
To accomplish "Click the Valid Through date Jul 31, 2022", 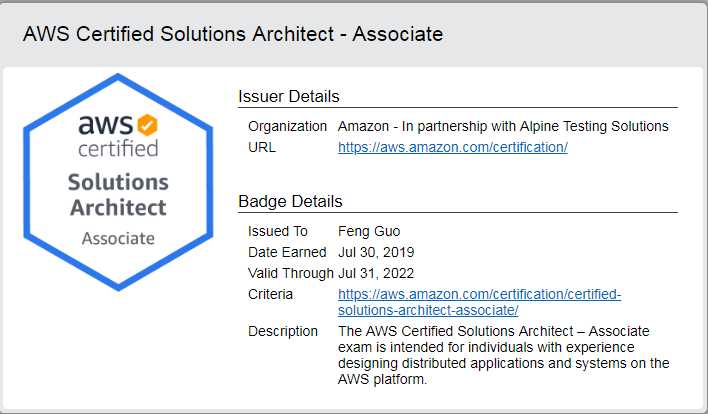I will [376, 273].
